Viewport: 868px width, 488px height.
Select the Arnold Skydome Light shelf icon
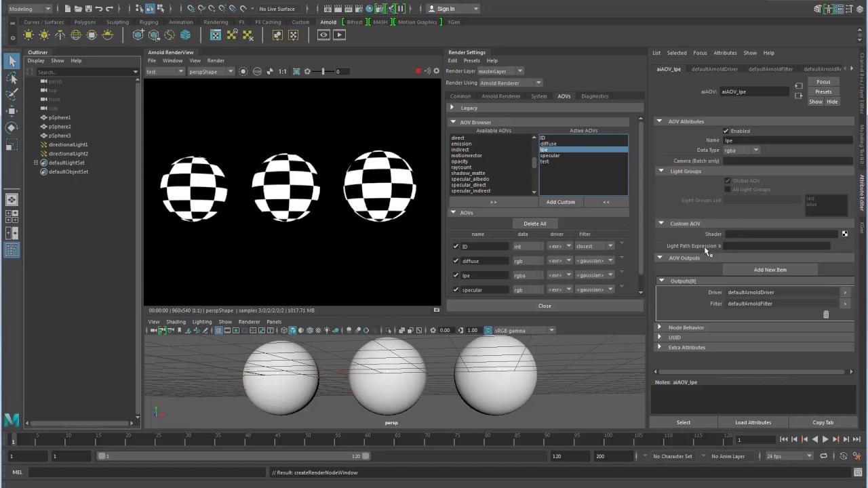click(76, 35)
